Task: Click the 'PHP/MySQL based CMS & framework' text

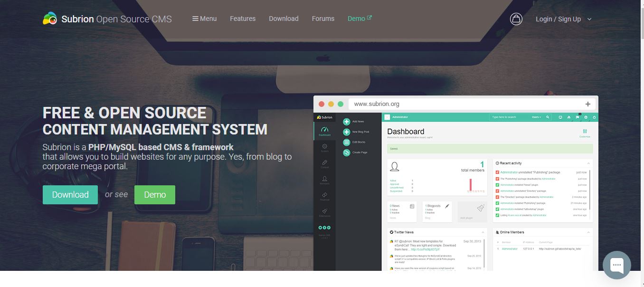Action: point(161,147)
